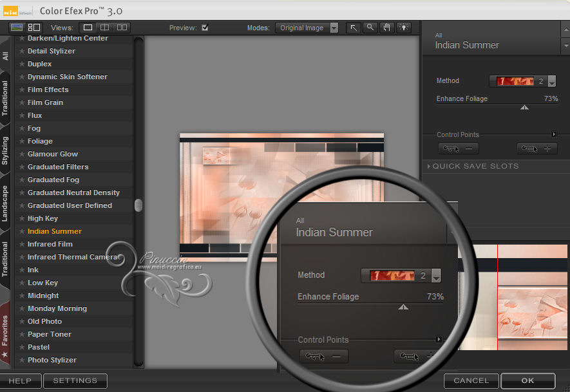Viewport: 570px width, 392px height.
Task: Toggle favorite star for Flux filter
Action: (22, 115)
